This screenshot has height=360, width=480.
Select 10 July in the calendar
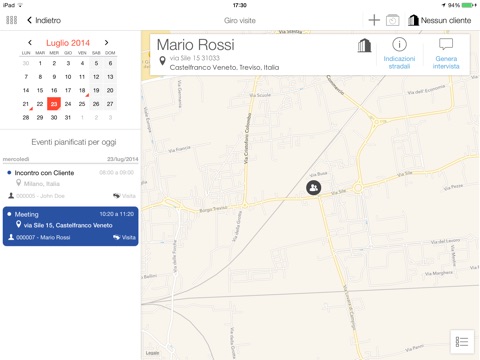tap(68, 77)
